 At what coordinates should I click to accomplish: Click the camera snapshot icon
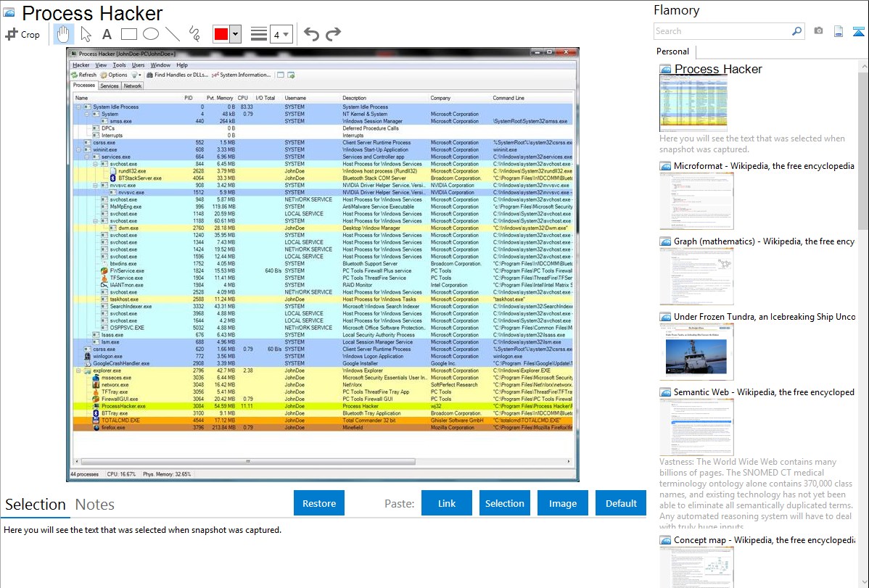pos(818,31)
